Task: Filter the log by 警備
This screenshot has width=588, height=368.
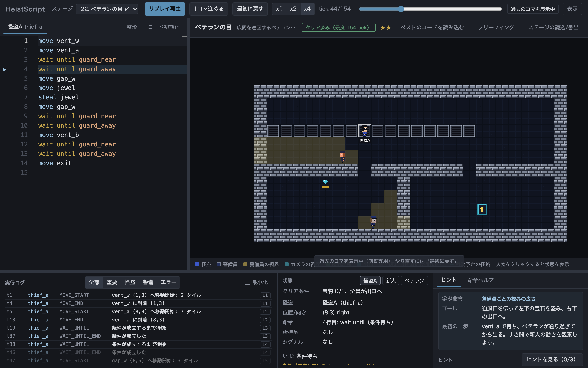Action: point(148,282)
